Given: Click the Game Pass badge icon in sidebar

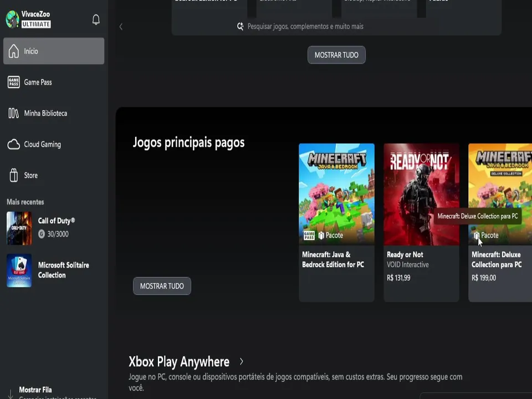Looking at the screenshot, I should (x=13, y=82).
